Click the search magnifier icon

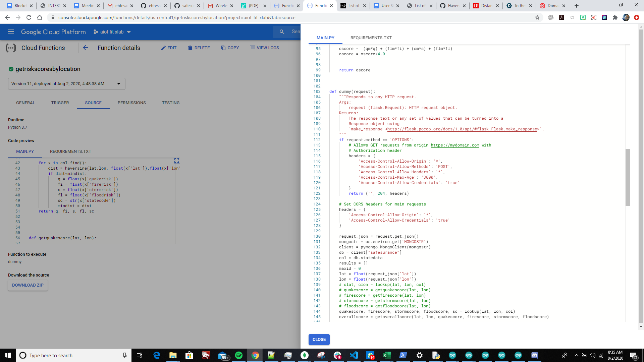tap(282, 32)
